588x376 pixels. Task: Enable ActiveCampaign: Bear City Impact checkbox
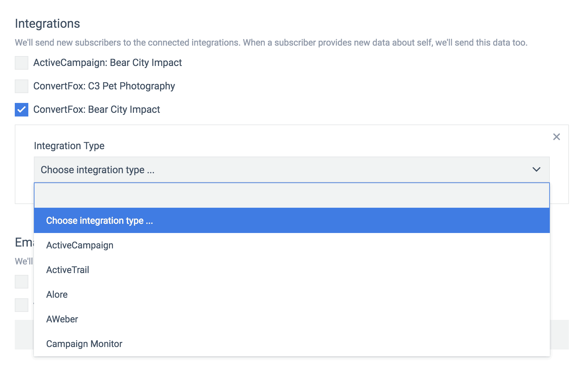tap(22, 63)
